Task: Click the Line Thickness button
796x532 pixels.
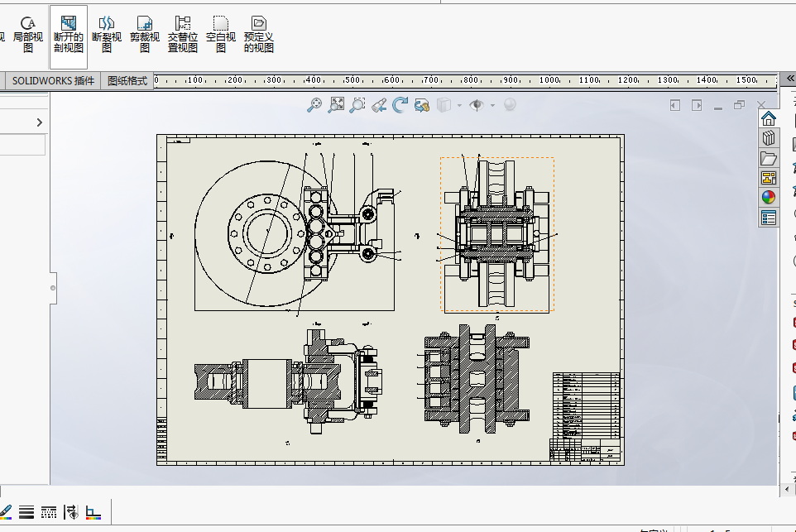Action: (26, 512)
